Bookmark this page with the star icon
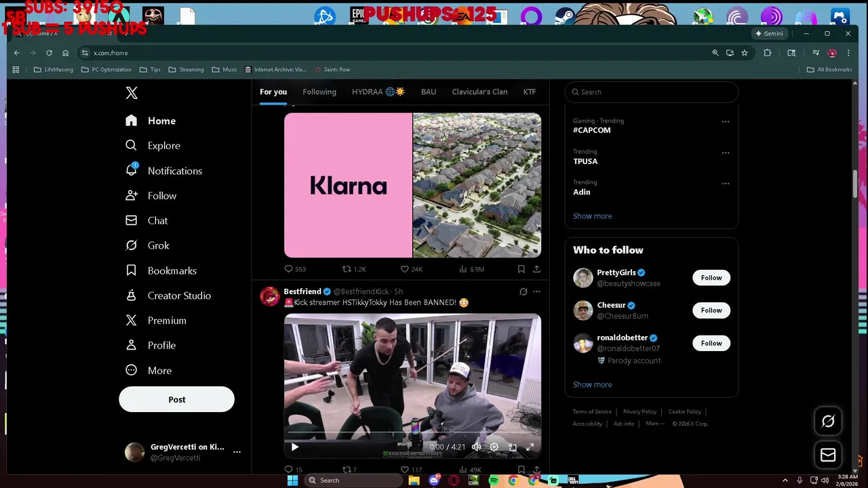Viewport: 868px width, 488px height. pyautogui.click(x=745, y=53)
